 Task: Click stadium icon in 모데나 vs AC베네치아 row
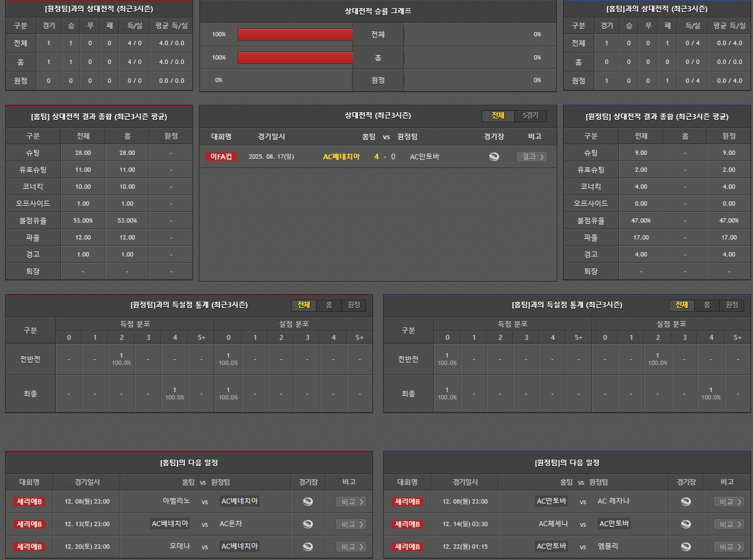(308, 547)
